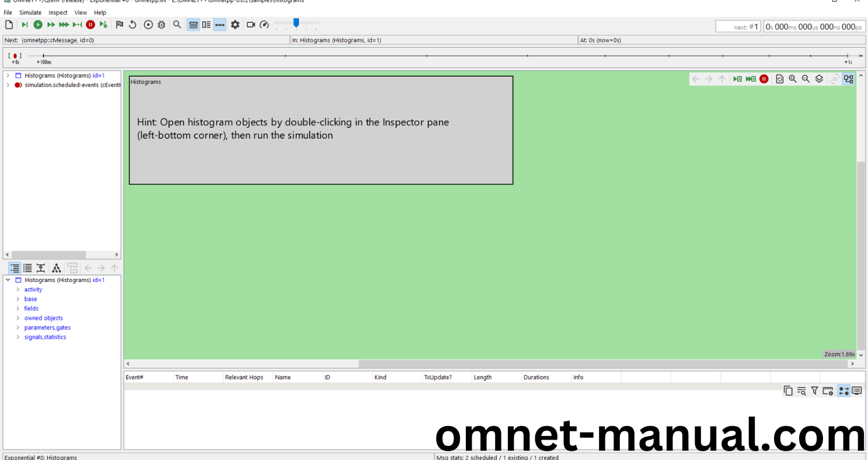Click the red Stop simulation button in main toolbar
The height and width of the screenshot is (460, 868).
pos(90,25)
